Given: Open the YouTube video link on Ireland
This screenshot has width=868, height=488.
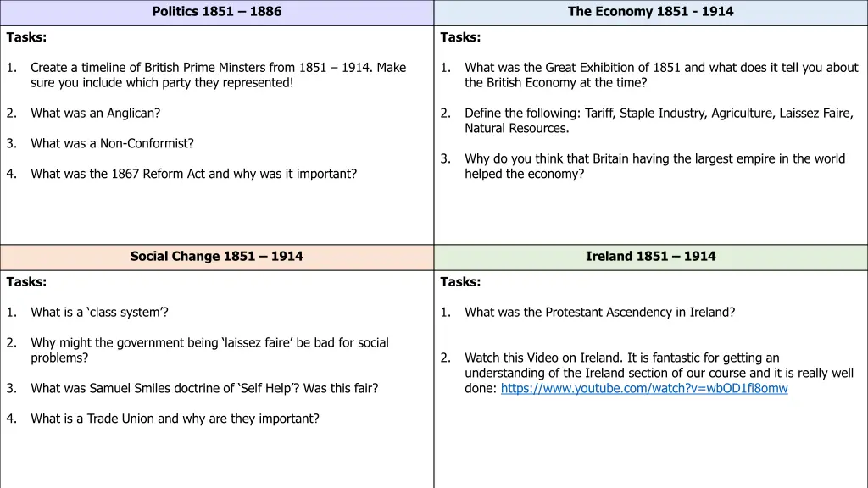Looking at the screenshot, I should tap(644, 389).
